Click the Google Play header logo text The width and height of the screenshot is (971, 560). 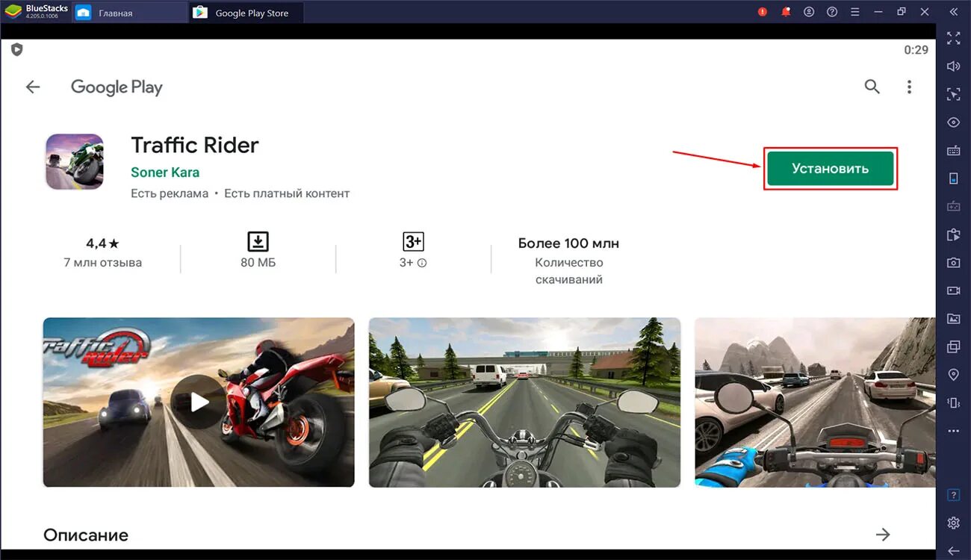point(117,87)
